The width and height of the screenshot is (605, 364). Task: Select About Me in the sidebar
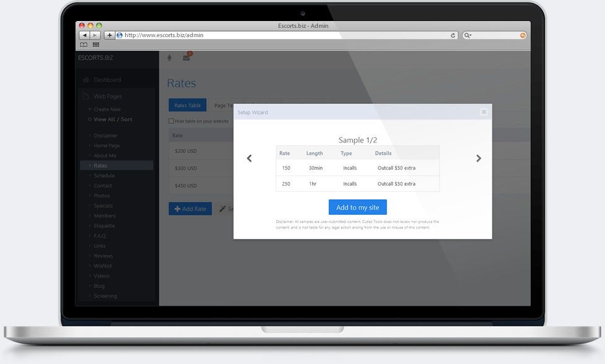coord(105,155)
